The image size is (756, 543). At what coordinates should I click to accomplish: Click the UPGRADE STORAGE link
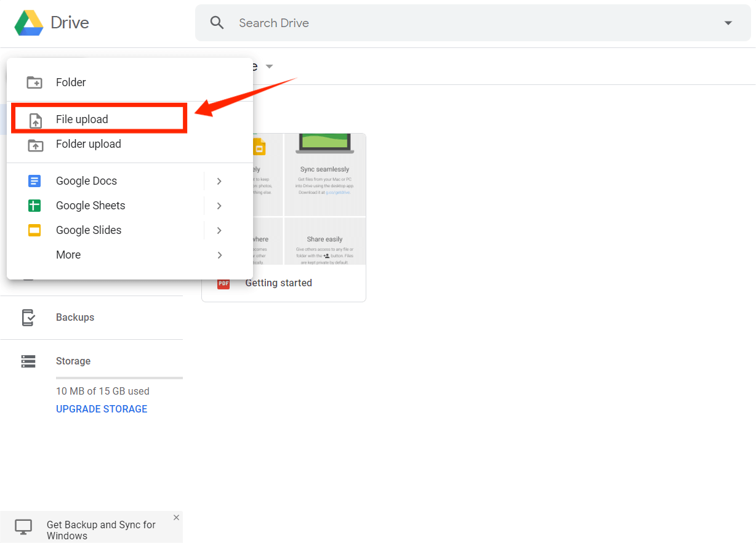102,409
